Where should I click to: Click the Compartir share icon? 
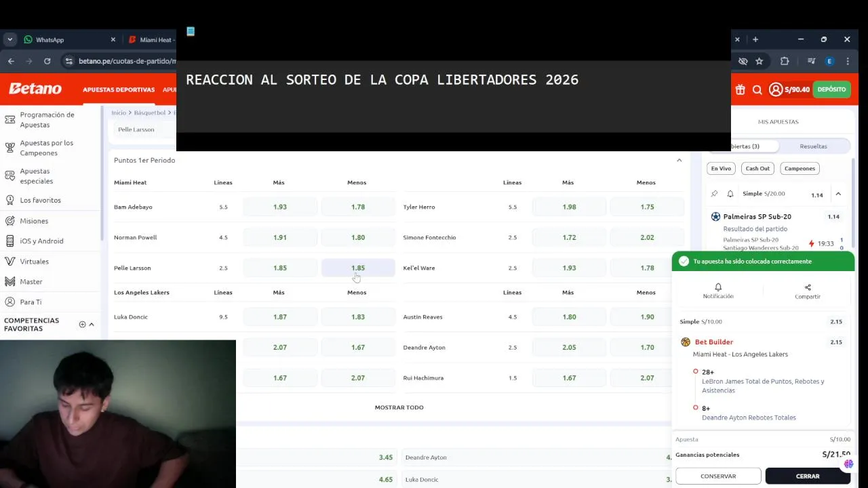pos(808,287)
